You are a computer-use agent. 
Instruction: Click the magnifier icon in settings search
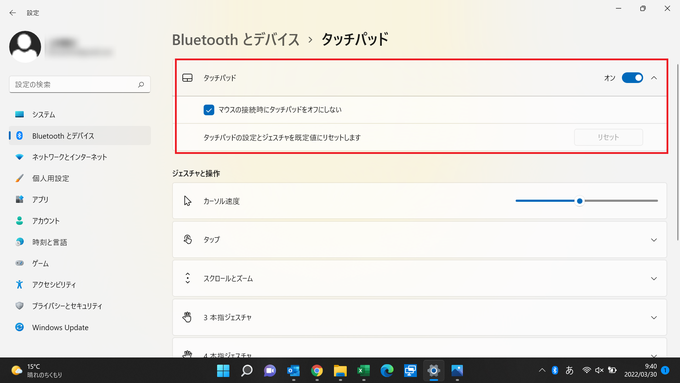[141, 85]
